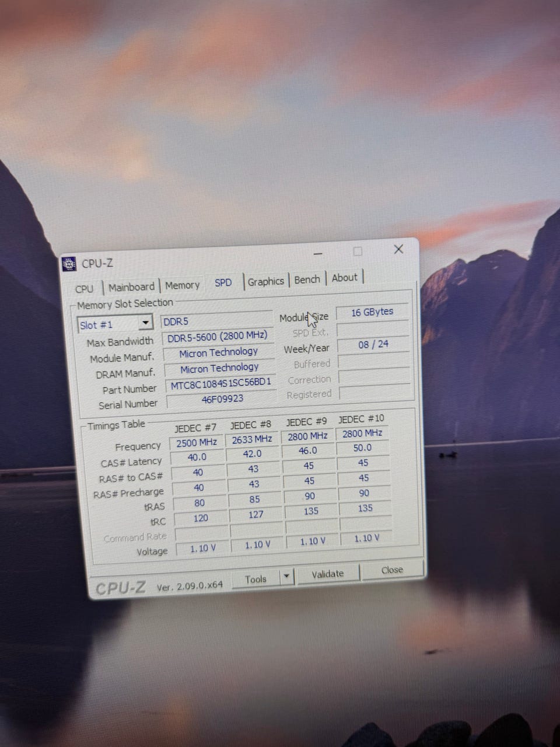Click the tRAS value 85 cell
The width and height of the screenshot is (560, 747).
click(255, 500)
